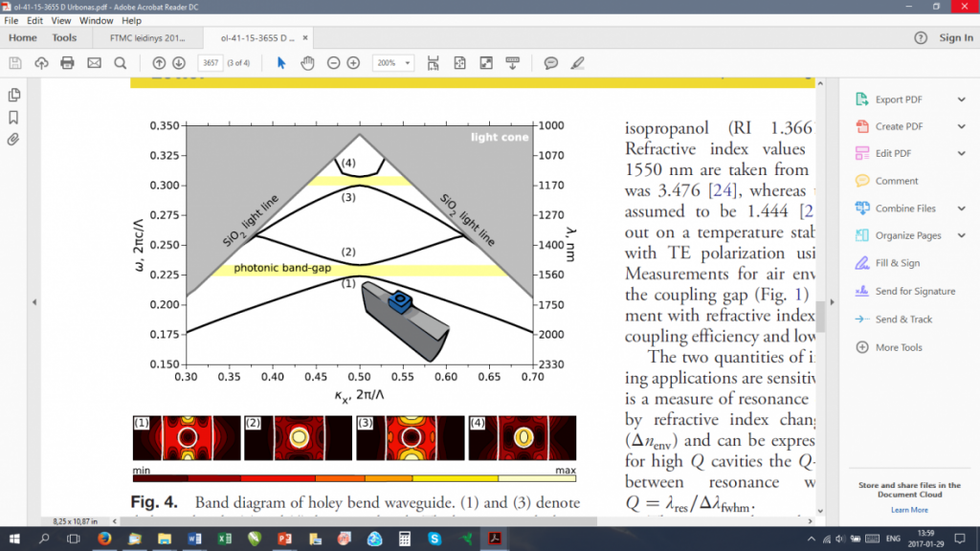Open Acrobat help question mark
Screen dimensions: 980x551
click(921, 38)
